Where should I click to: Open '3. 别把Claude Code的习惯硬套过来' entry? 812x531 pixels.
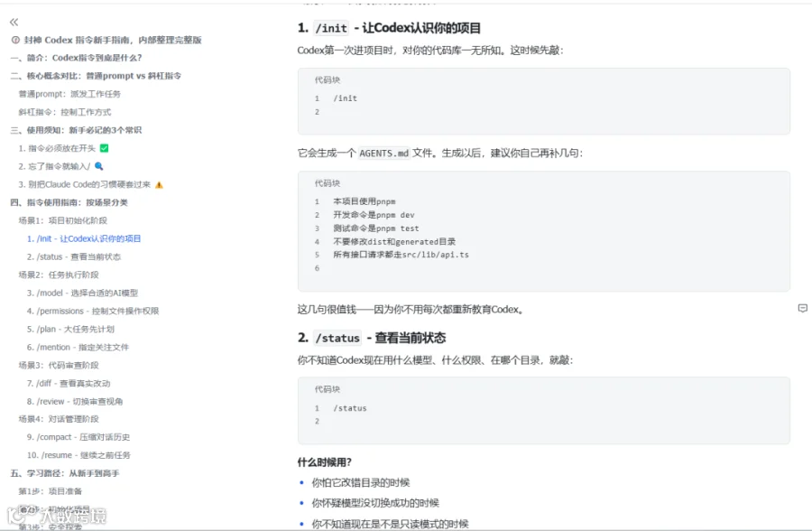click(x=90, y=184)
